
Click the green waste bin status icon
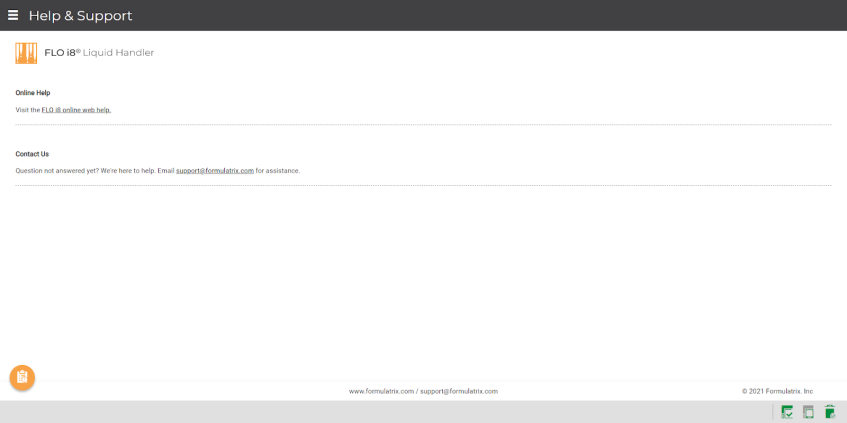coord(829,412)
